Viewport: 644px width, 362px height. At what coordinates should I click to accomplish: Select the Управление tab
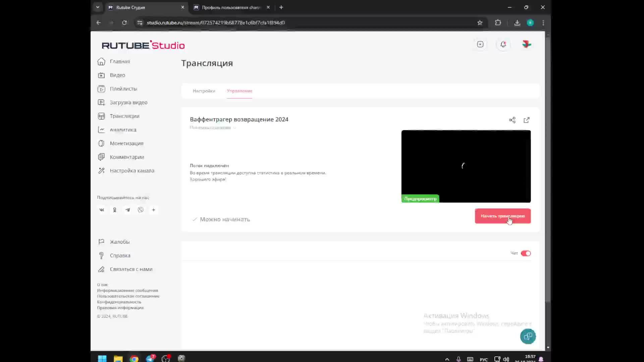click(x=239, y=91)
